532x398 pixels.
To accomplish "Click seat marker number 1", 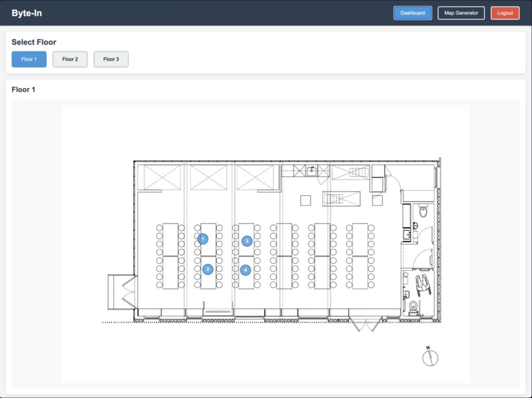I will (203, 239).
